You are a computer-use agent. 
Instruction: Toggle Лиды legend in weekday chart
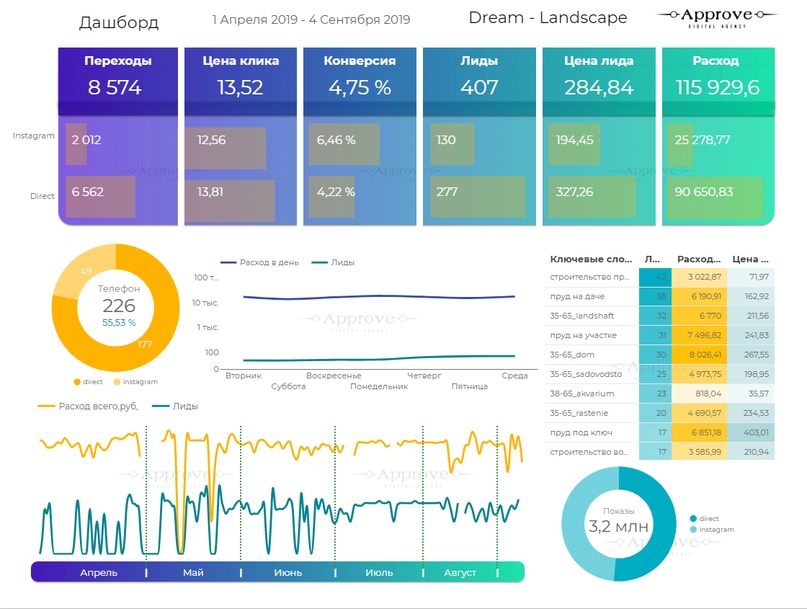click(x=334, y=263)
